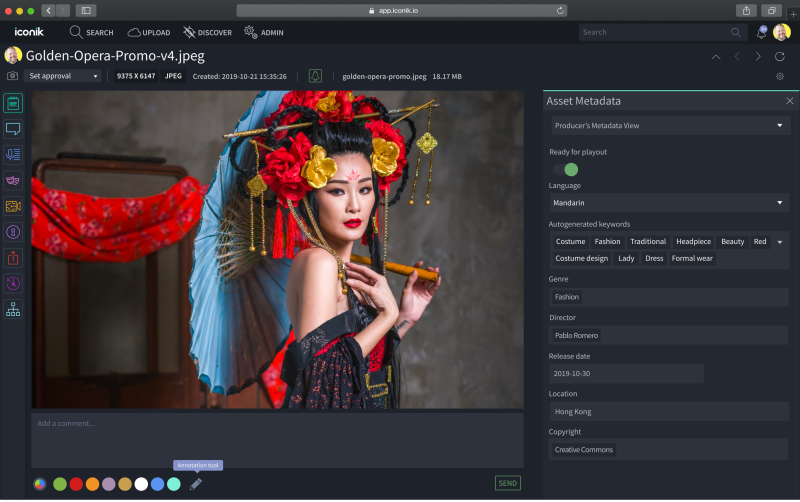Click the Costume keyword tag
The width and height of the screenshot is (800, 502).
coord(570,241)
